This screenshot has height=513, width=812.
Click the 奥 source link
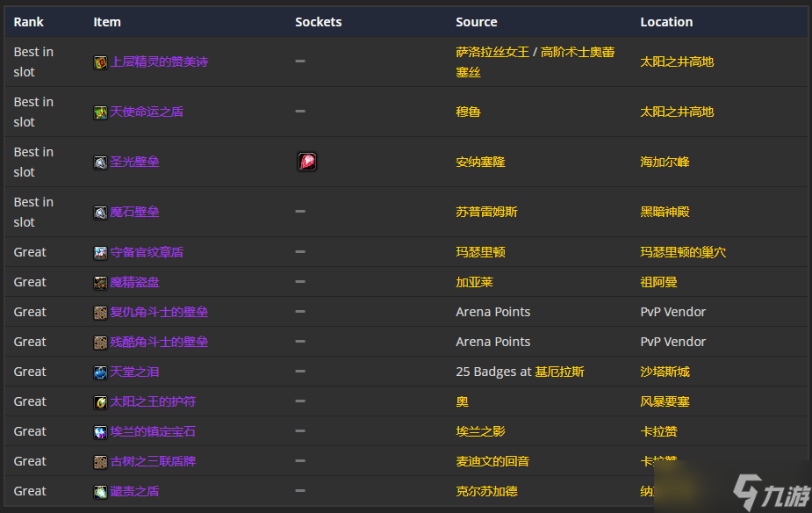point(462,401)
